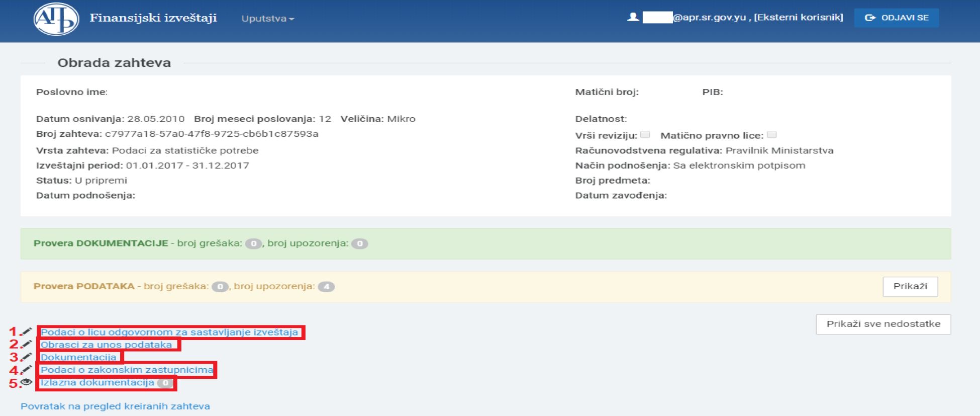
Task: Click pencil icon beside Obrasci za unos podataka
Action: pyautogui.click(x=27, y=344)
